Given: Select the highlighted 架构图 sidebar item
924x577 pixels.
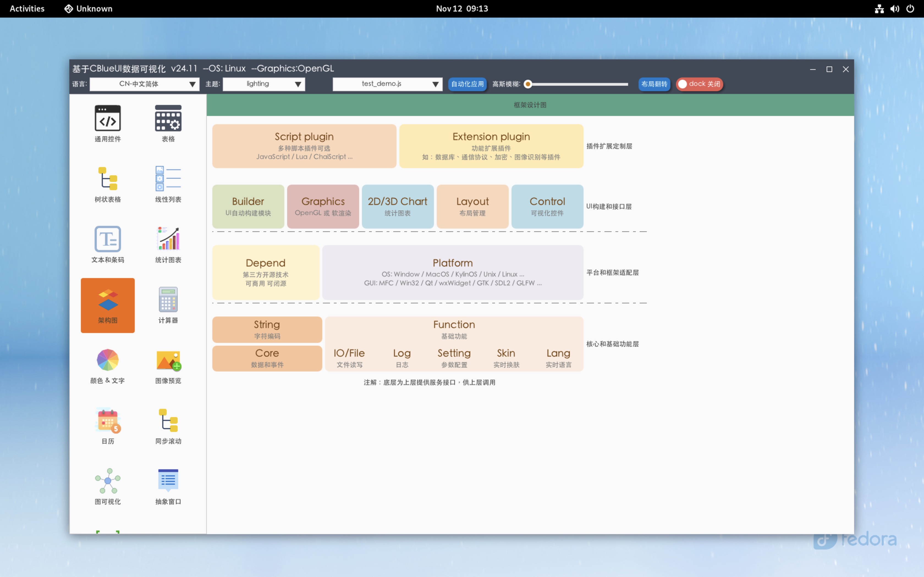Looking at the screenshot, I should [x=108, y=305].
